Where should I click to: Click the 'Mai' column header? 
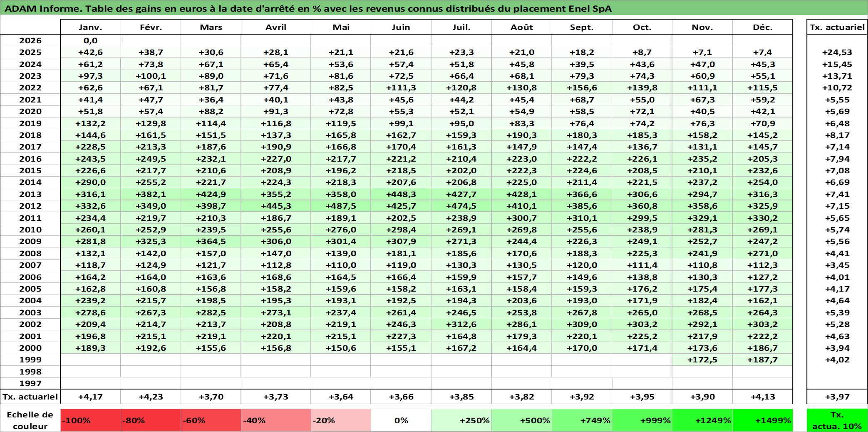[341, 27]
